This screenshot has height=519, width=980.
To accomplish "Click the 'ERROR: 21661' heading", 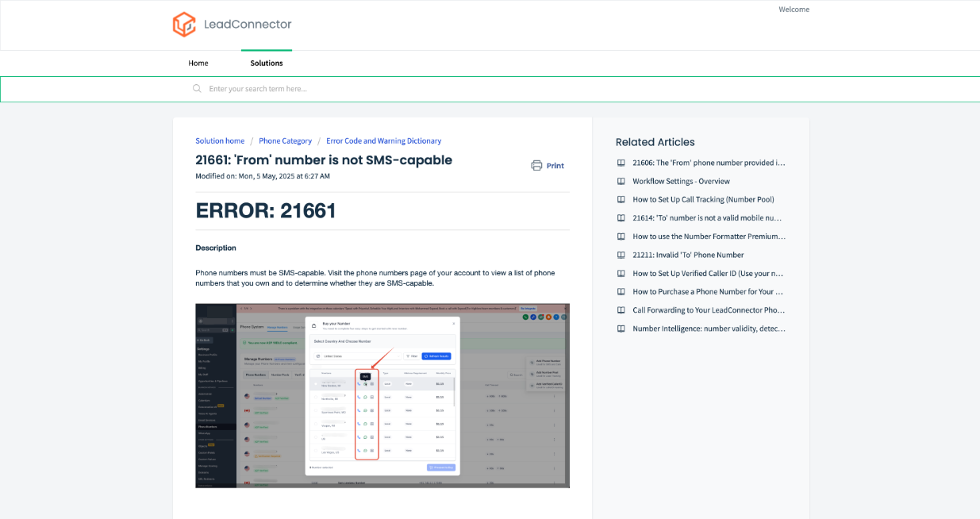I will 266,210.
